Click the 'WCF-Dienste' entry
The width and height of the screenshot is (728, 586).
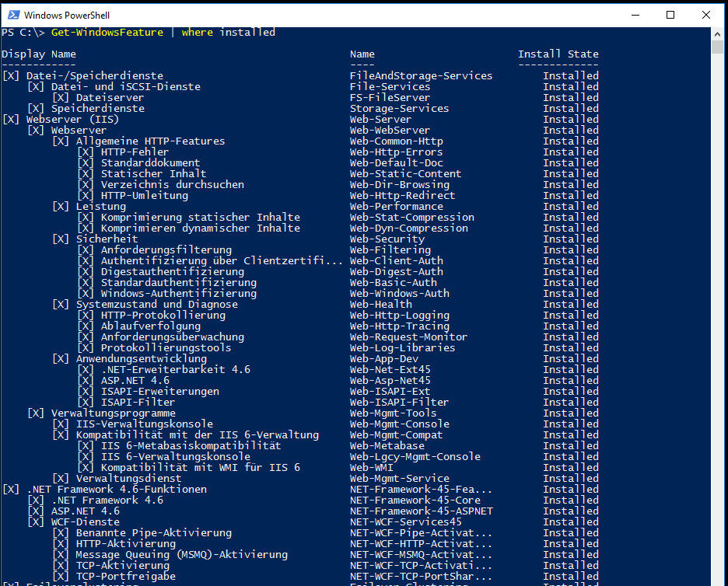[85, 522]
